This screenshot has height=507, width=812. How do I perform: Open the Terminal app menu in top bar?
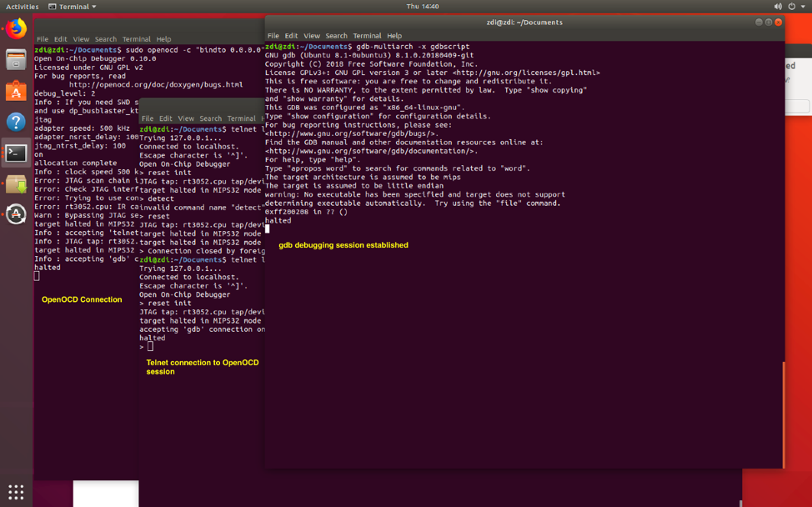(73, 7)
